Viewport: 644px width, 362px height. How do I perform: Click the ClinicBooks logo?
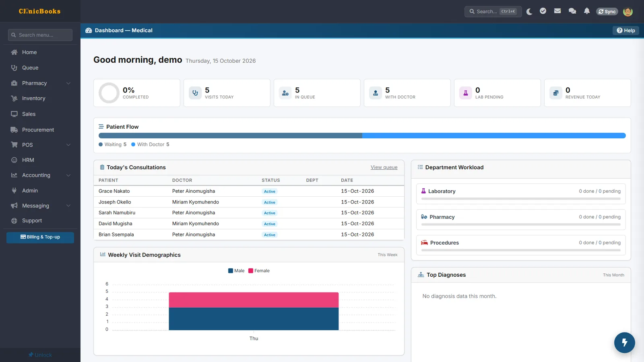pyautogui.click(x=40, y=11)
